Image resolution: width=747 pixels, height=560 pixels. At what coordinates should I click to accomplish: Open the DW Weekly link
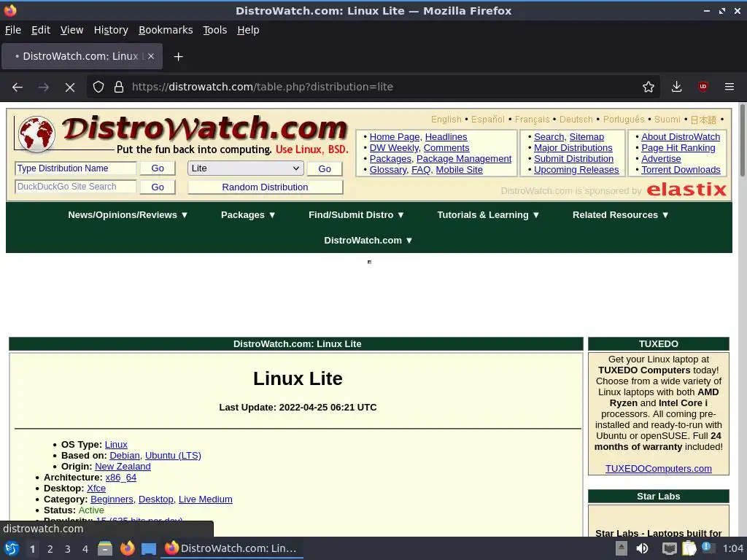(x=393, y=148)
